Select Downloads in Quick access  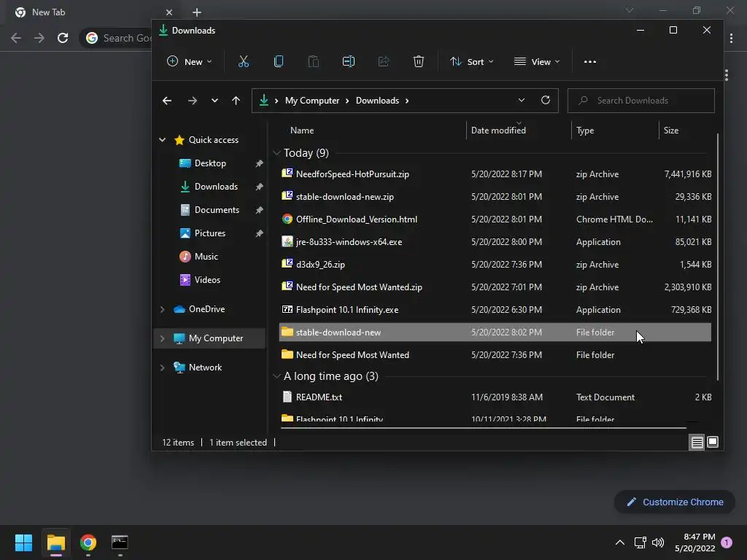click(x=216, y=187)
